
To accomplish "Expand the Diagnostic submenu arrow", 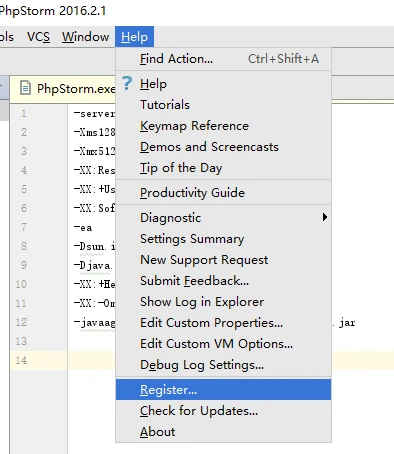I will pos(325,217).
